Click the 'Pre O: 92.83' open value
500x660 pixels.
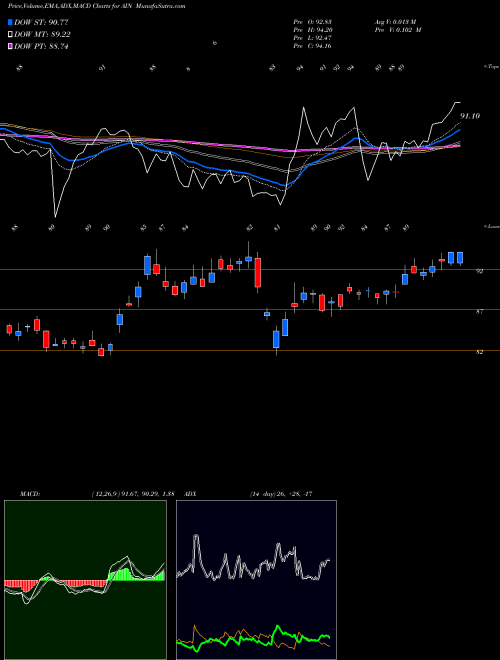(312, 22)
